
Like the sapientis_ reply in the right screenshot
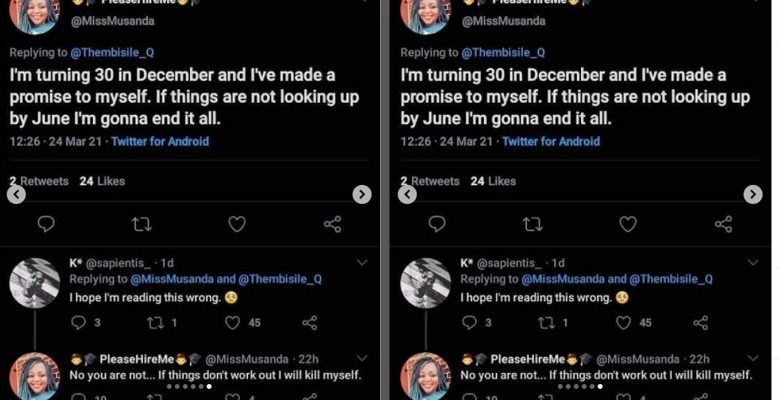click(x=623, y=322)
